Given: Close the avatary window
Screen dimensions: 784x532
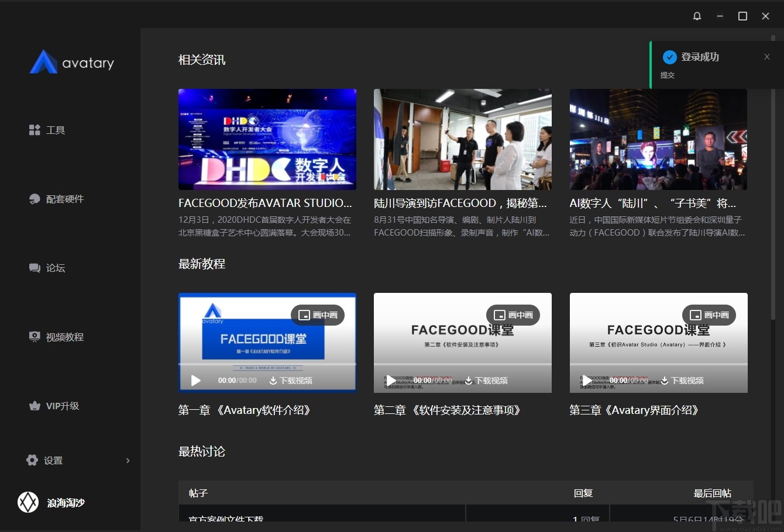Looking at the screenshot, I should pos(765,16).
